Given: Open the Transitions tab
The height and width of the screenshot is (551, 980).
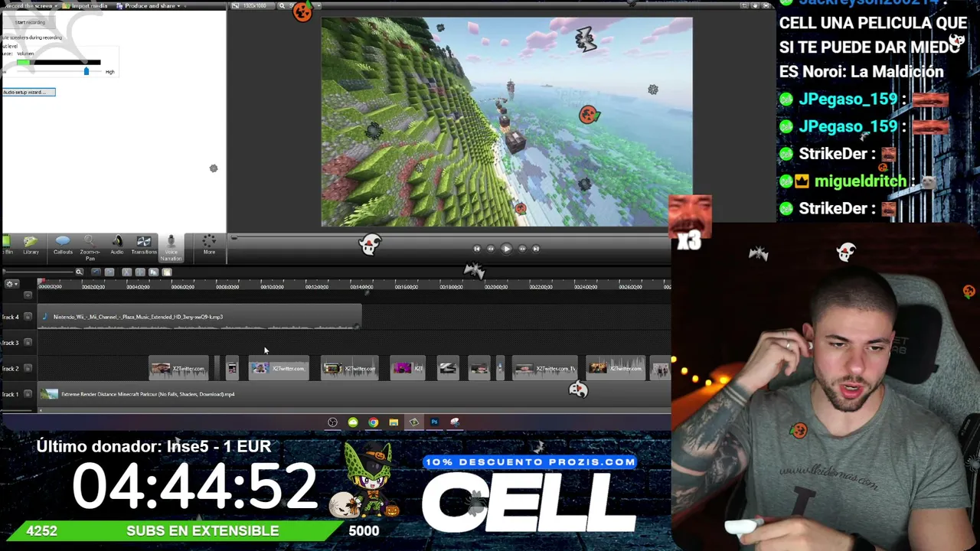Looking at the screenshot, I should (143, 245).
